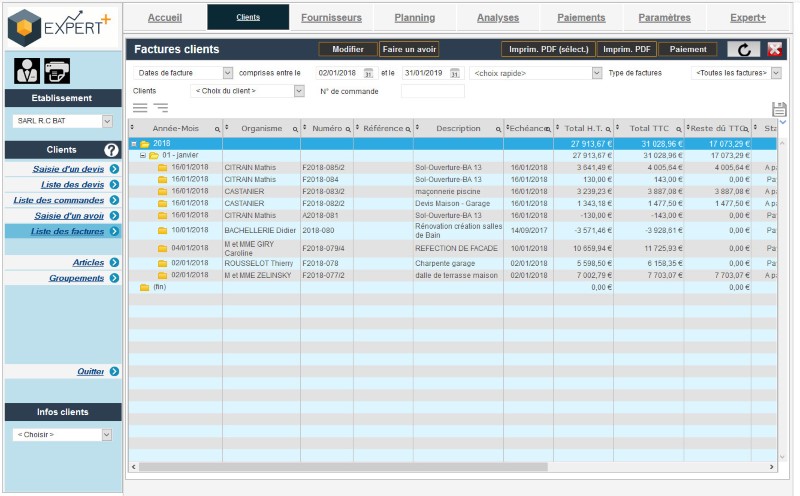The image size is (800, 496).
Task: Click the small chevron below save icon
Action: [783, 122]
